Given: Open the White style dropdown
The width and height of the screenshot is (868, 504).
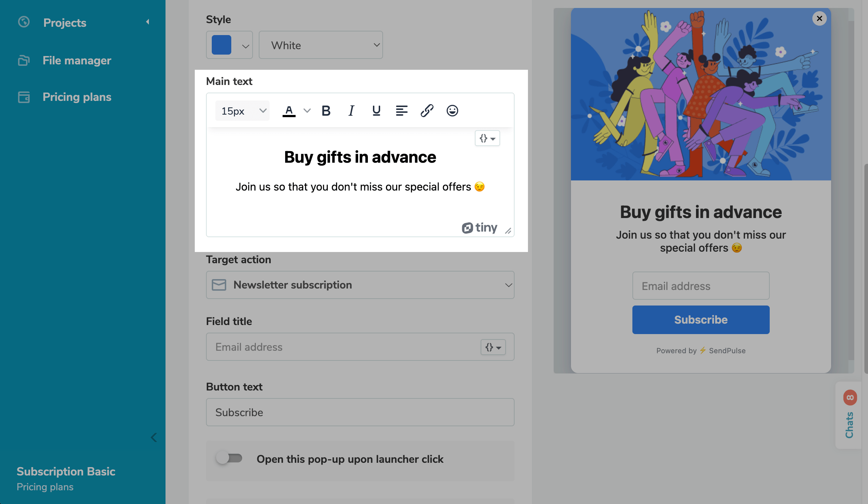Looking at the screenshot, I should pyautogui.click(x=321, y=45).
